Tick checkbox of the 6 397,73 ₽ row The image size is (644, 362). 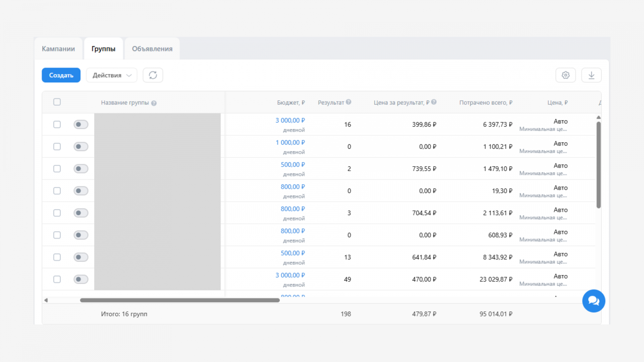[x=57, y=125]
